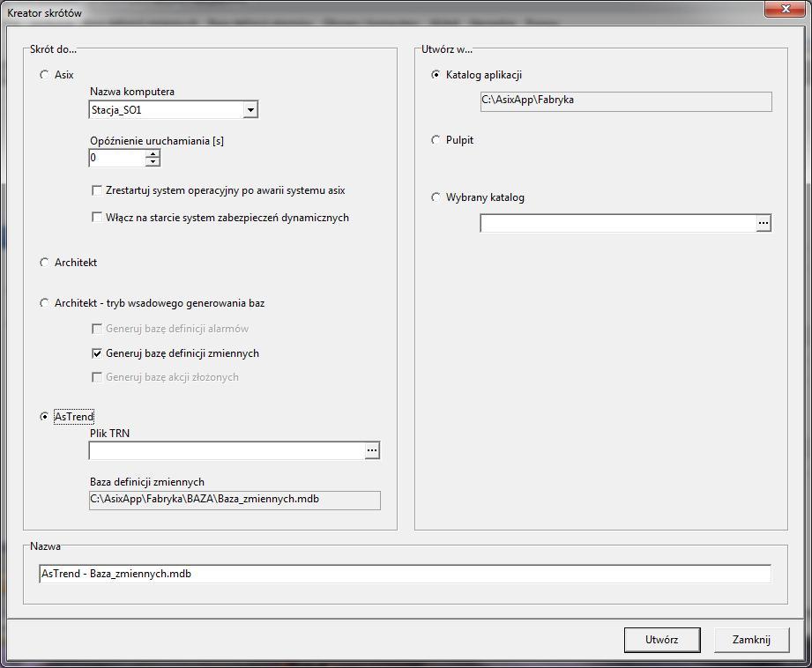Click the Nazwa shortcut name field

coord(405,574)
